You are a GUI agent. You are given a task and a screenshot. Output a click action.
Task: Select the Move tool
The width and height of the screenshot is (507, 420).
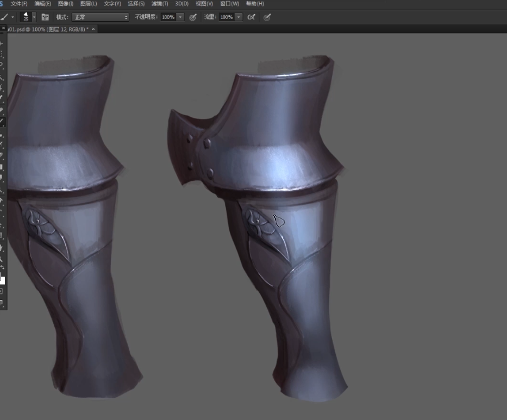pos(2,43)
